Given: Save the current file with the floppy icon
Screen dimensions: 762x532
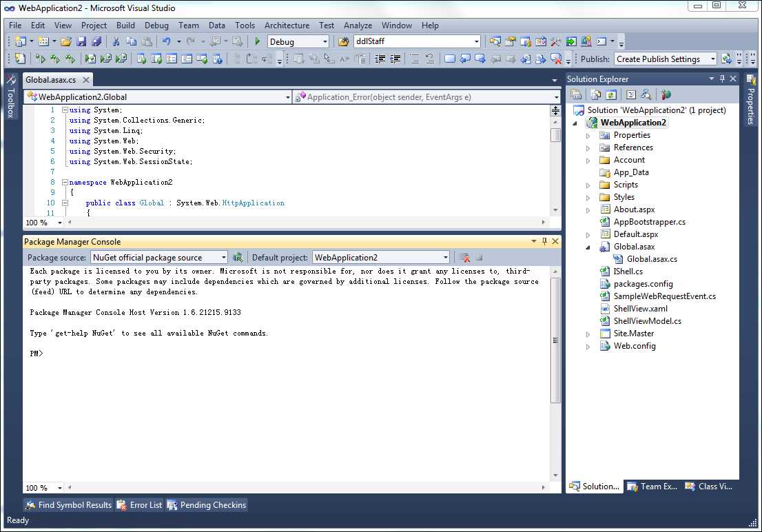Looking at the screenshot, I should pos(81,42).
